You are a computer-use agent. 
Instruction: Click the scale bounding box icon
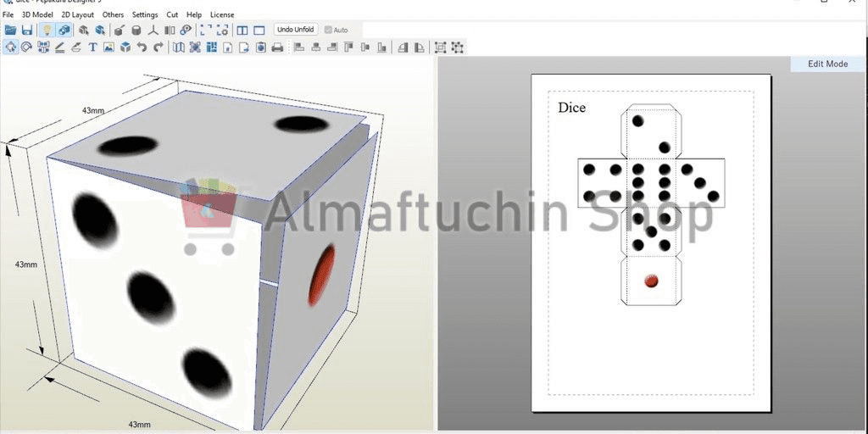pos(441,47)
